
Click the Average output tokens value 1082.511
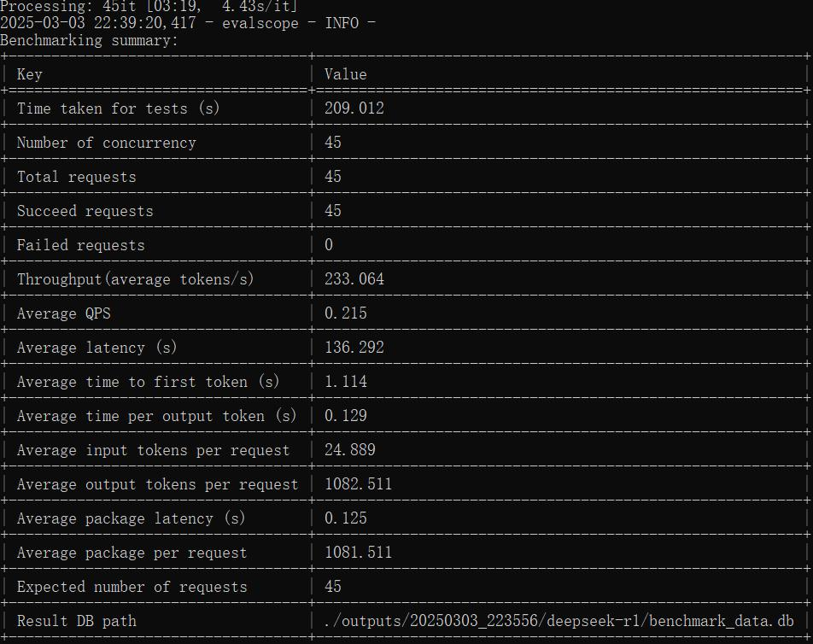coord(354,484)
